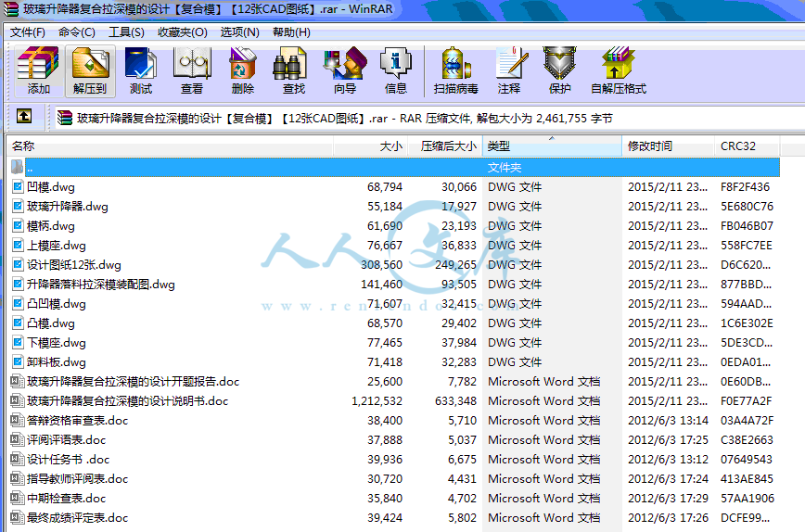Viewport: 805px width, 532px height.
Task: Open the 文件(F) menu
Action: [x=28, y=32]
